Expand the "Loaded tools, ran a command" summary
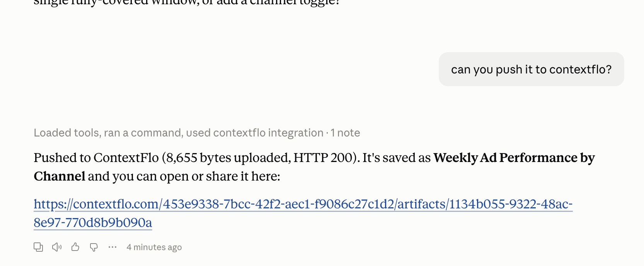The width and height of the screenshot is (644, 266). point(178,133)
